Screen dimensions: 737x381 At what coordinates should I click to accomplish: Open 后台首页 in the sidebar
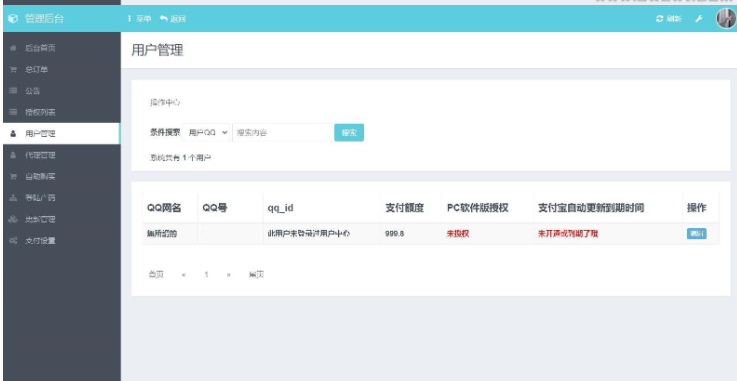pyautogui.click(x=62, y=48)
